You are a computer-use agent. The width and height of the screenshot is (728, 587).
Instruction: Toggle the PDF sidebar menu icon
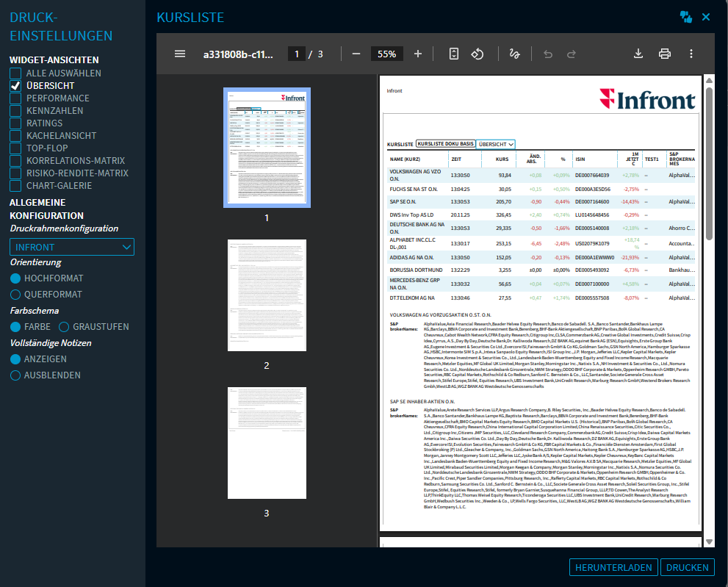(180, 54)
